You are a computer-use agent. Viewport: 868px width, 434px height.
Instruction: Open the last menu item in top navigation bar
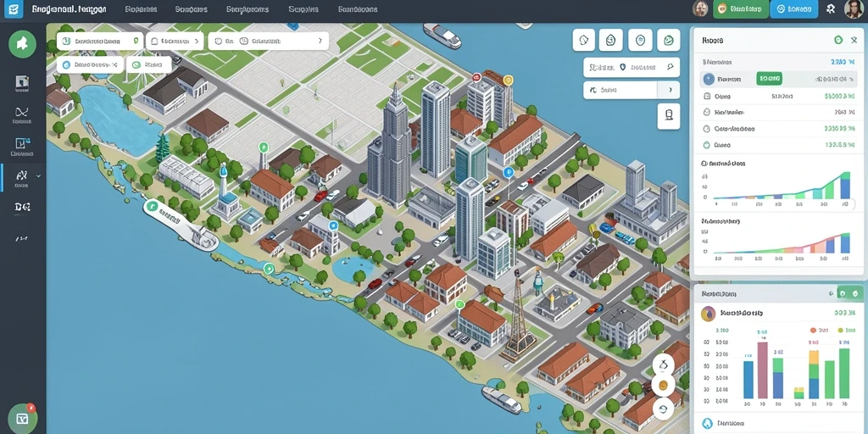click(358, 9)
